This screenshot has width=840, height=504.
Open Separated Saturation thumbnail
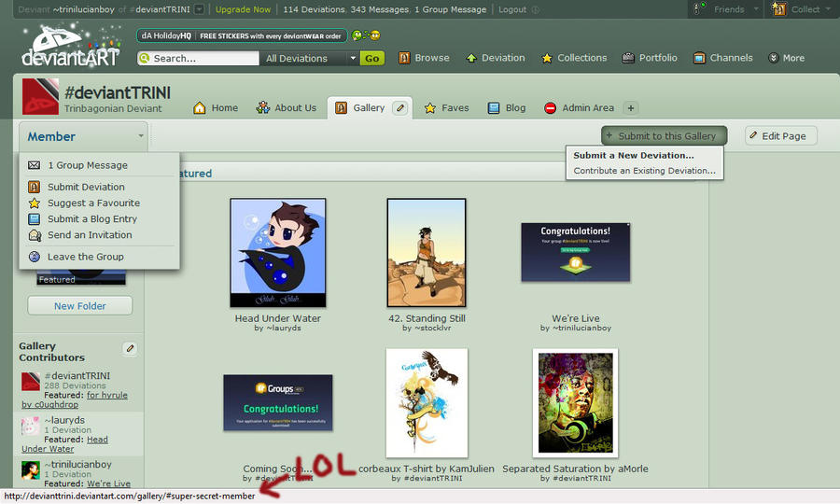click(x=575, y=403)
